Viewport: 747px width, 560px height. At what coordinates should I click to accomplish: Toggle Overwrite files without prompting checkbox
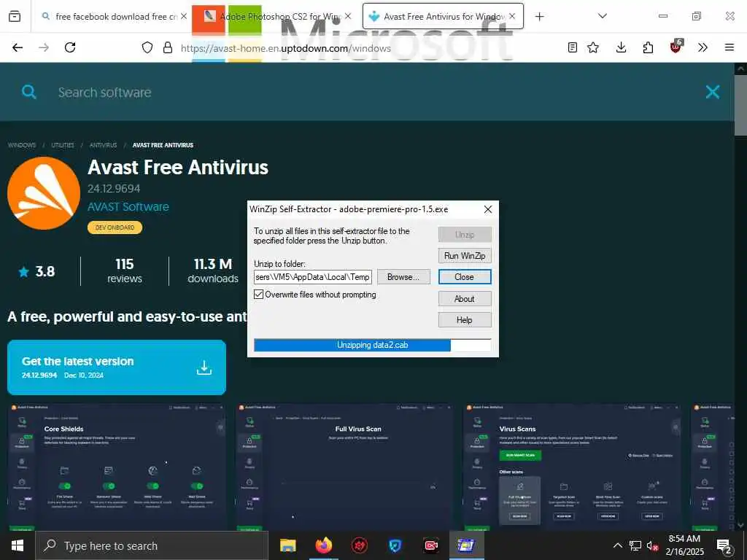[x=259, y=295]
